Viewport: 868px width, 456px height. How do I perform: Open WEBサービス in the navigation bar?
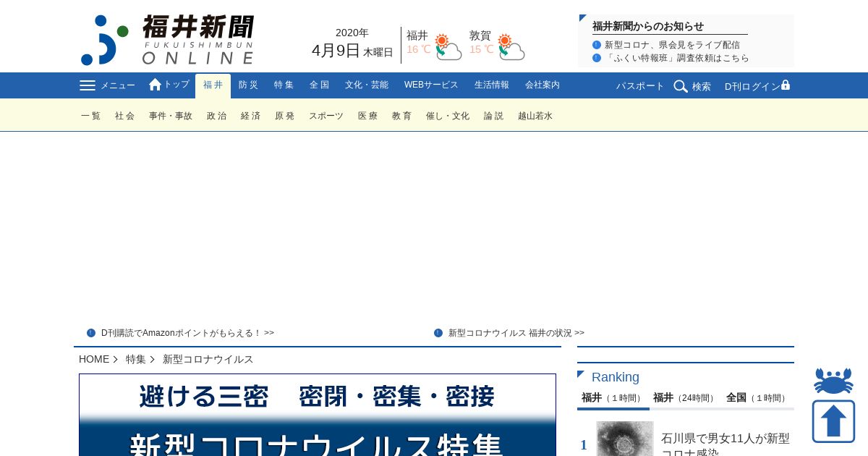[x=431, y=85]
